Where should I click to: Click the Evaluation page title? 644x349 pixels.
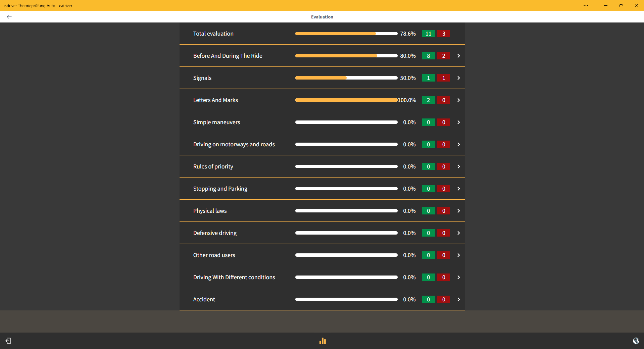[x=322, y=17]
